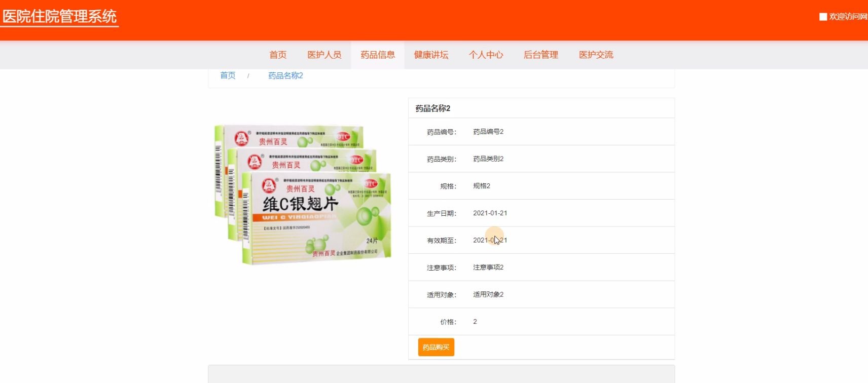Viewport: 868px width, 383px height.
Task: Select the 药品类别2 value
Action: 488,159
